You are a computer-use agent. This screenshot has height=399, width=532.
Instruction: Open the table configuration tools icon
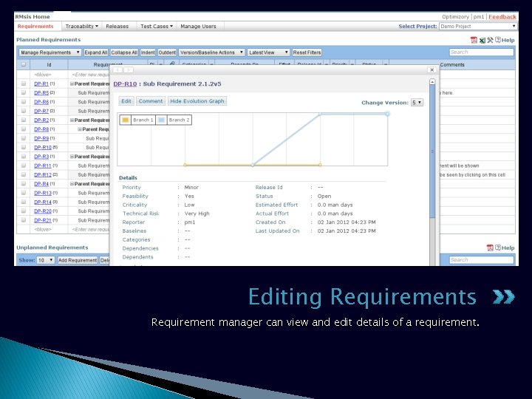point(490,40)
